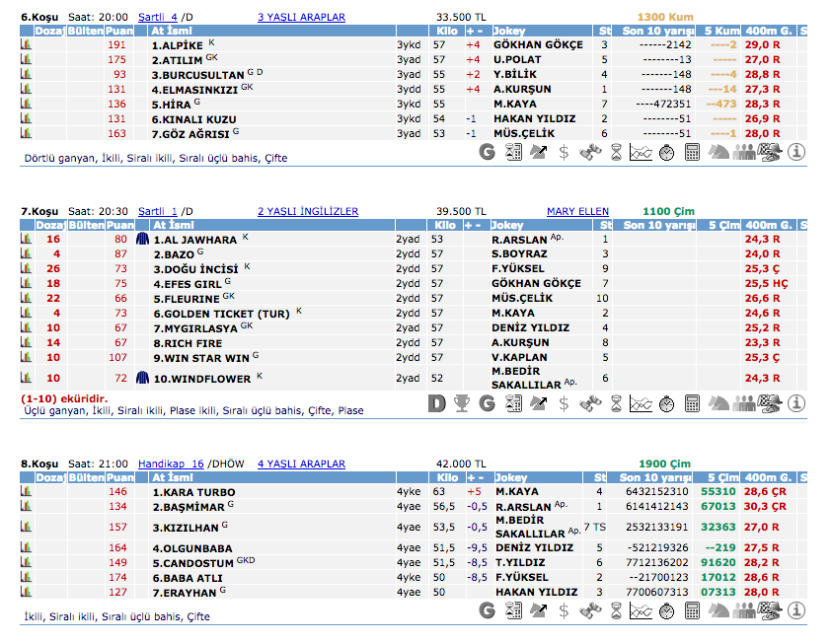Viewport: 832px width, 644px height.
Task: Click the 3 YAŞLI ARAPLAR link
Action: [x=301, y=17]
